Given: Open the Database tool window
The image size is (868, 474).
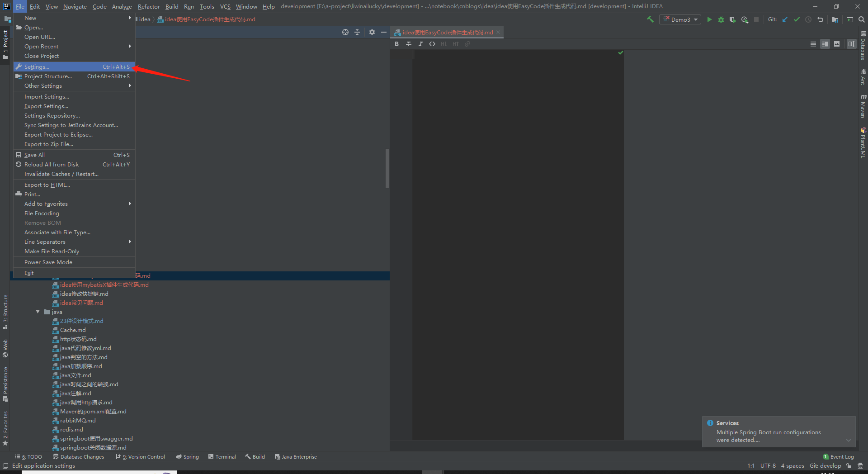Looking at the screenshot, I should [x=863, y=46].
